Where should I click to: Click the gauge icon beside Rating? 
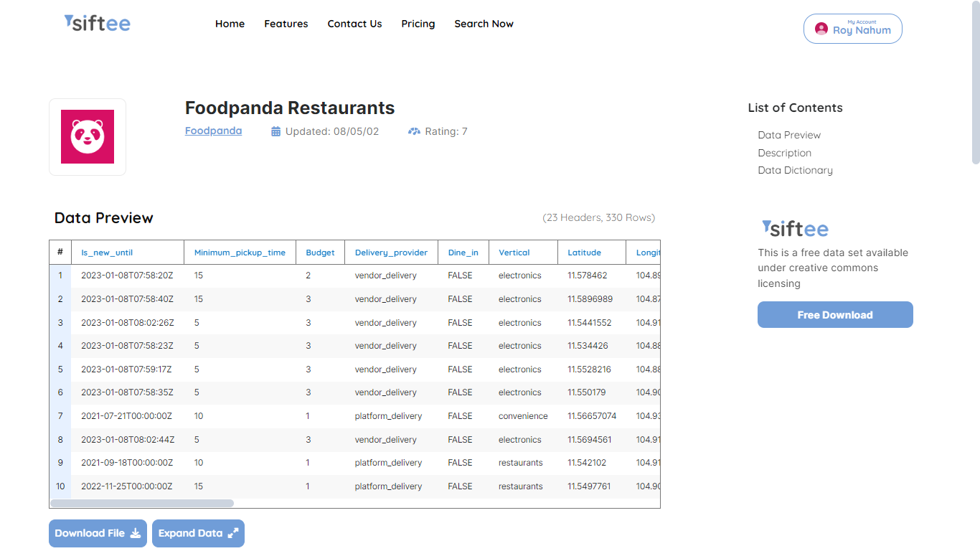coord(414,131)
